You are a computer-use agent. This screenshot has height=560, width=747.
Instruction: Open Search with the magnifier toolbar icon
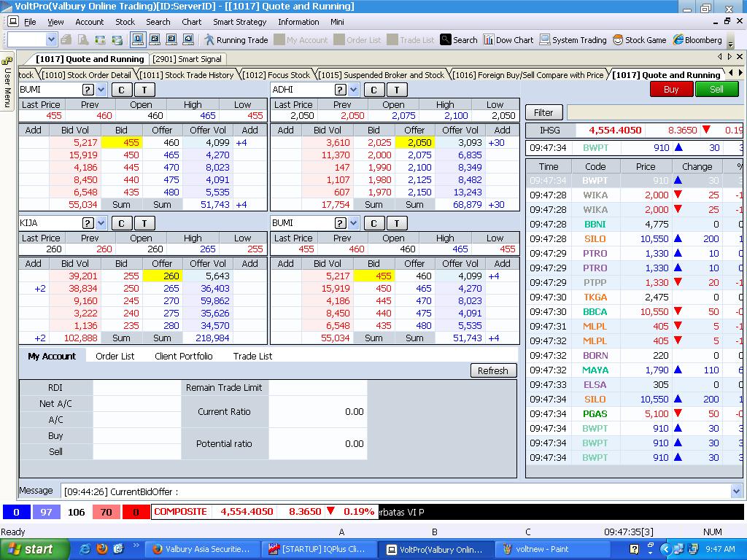tap(458, 40)
